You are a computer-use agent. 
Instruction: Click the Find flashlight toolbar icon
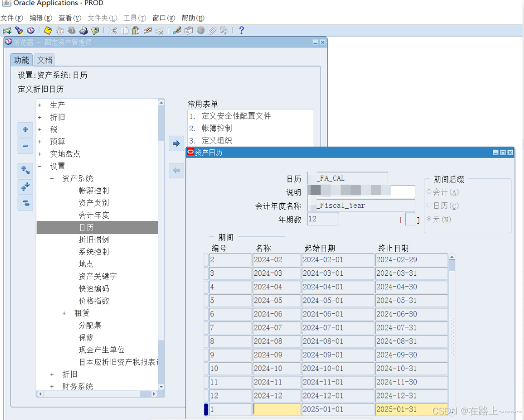click(x=19, y=31)
